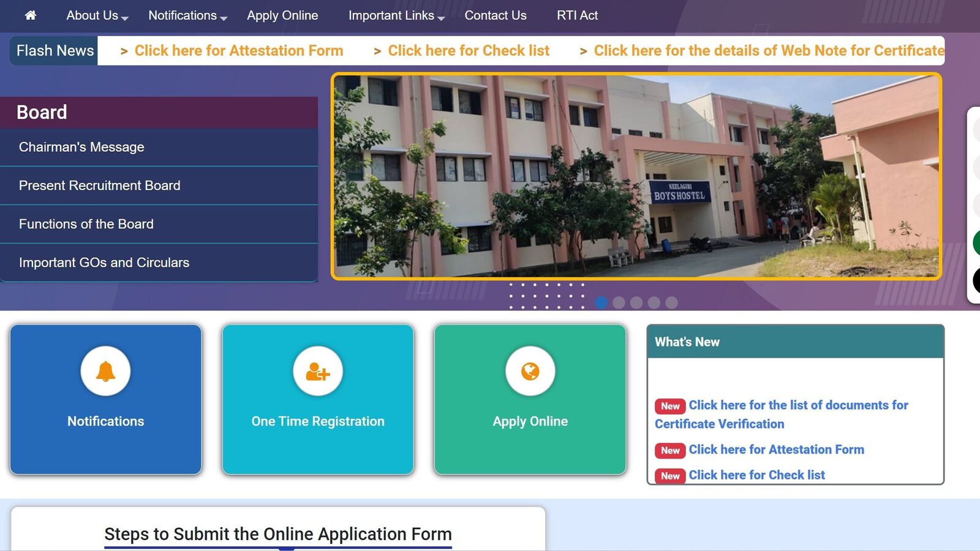Expand the About Us dropdown menu

tap(97, 15)
